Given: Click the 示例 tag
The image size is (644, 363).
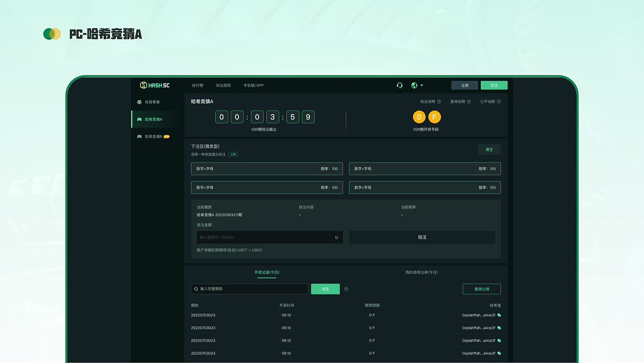Looking at the screenshot, I should 233,154.
